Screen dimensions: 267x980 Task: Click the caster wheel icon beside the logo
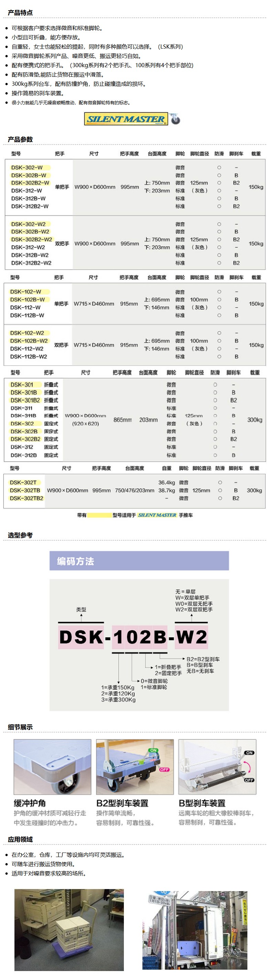pos(175,119)
